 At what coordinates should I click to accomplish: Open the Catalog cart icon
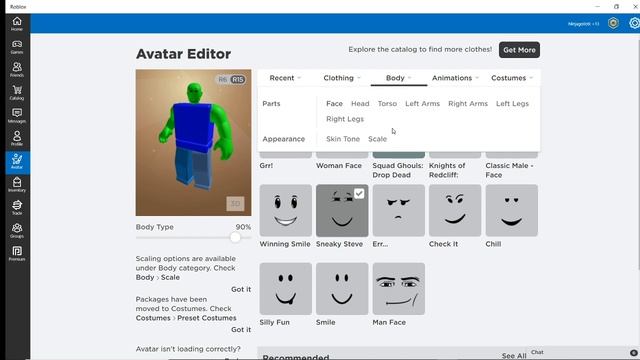pos(17,93)
